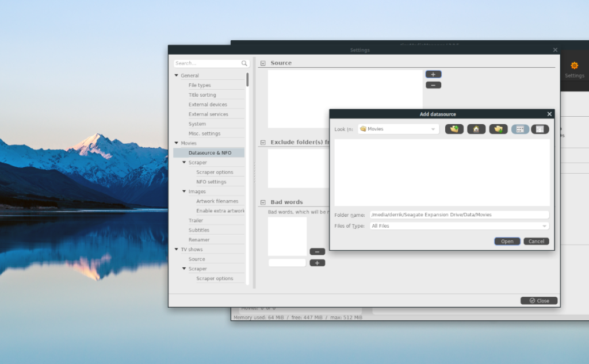Click Open to add the Movies folder
589x364 pixels.
pyautogui.click(x=507, y=241)
